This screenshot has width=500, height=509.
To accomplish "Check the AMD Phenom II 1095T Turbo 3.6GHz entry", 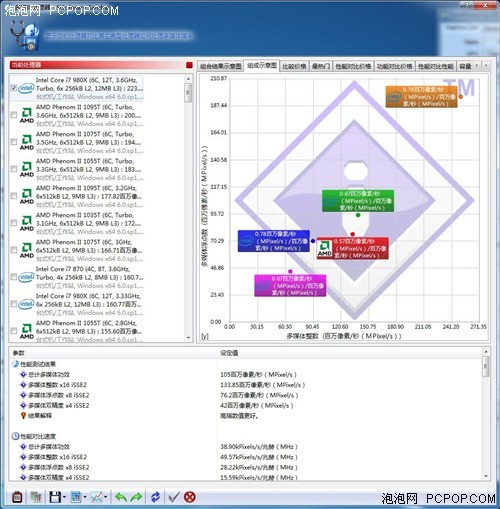I will click(x=14, y=115).
